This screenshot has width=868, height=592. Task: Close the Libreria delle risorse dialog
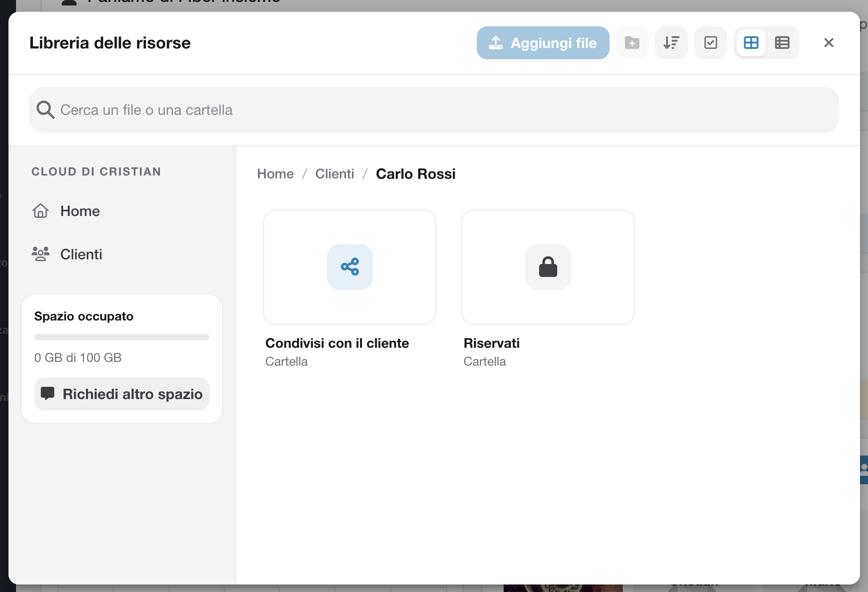828,43
